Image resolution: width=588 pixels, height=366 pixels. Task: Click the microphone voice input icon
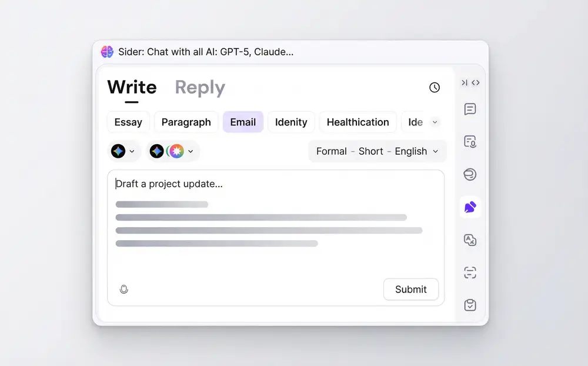coord(123,289)
